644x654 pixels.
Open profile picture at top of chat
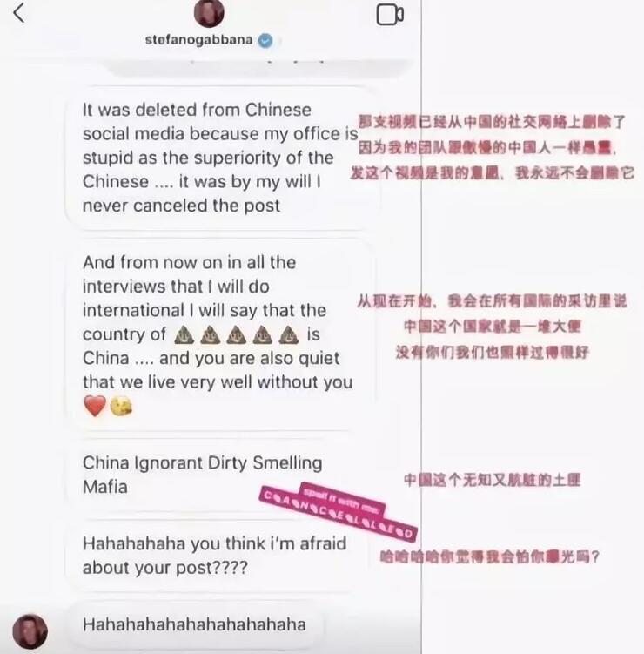tap(209, 12)
